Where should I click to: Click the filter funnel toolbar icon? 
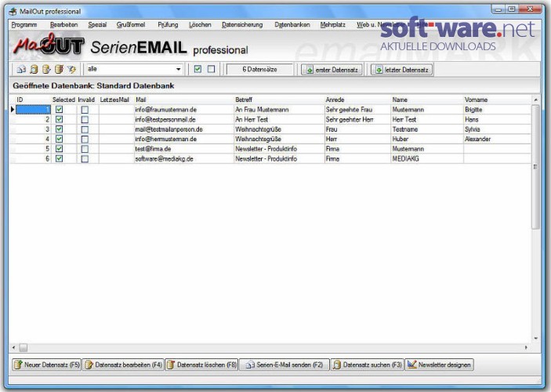pyautogui.click(x=71, y=69)
